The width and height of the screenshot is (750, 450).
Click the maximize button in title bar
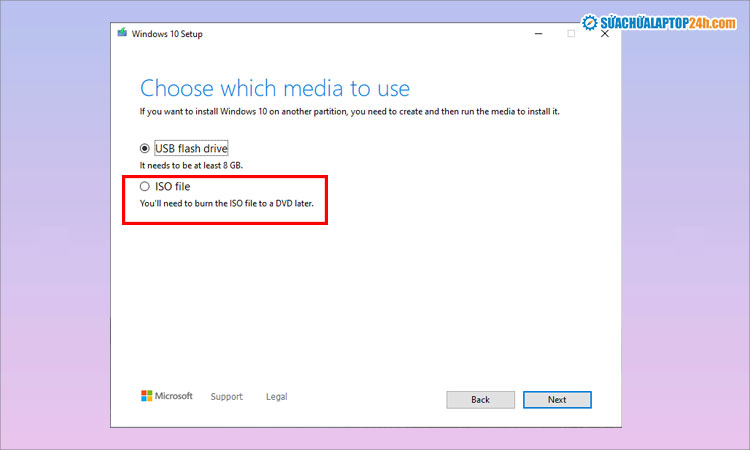(x=571, y=33)
